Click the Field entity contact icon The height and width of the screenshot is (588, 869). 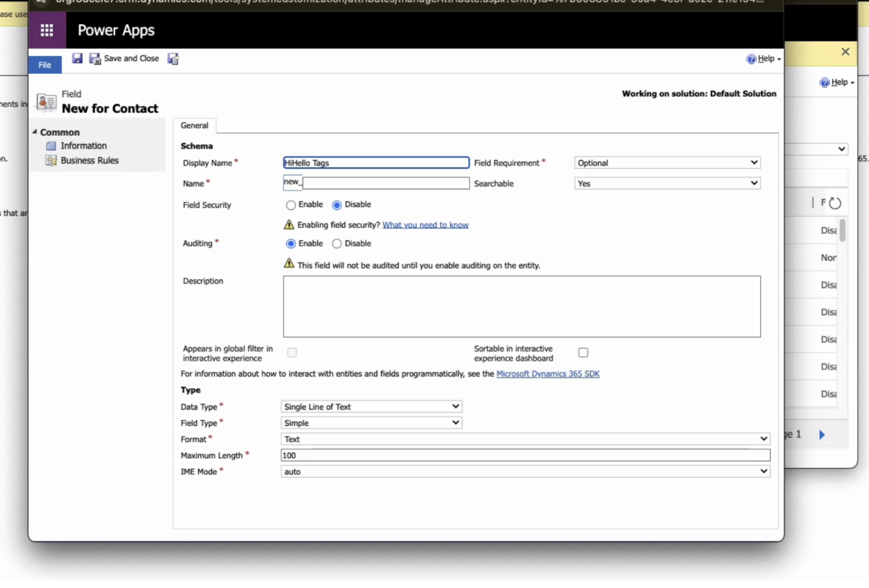(x=46, y=102)
